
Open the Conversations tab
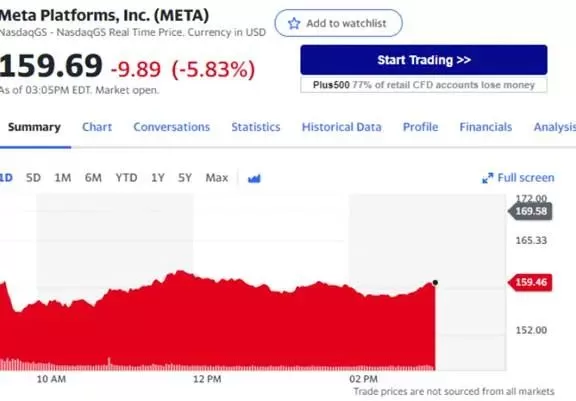(172, 127)
